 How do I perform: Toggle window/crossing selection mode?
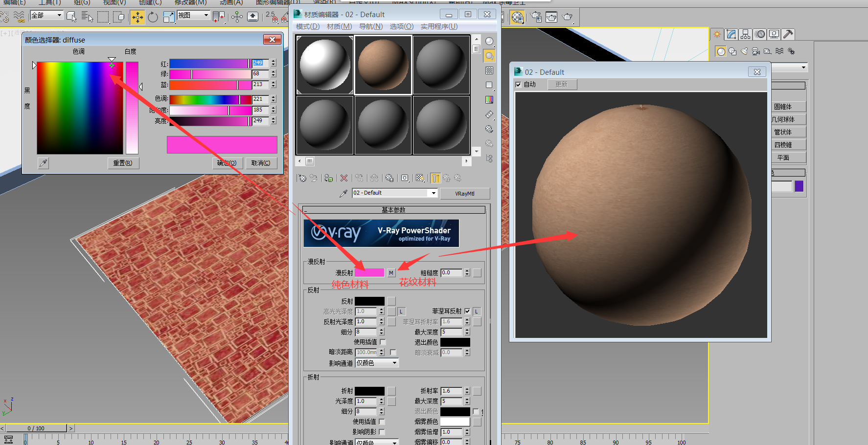click(x=118, y=17)
